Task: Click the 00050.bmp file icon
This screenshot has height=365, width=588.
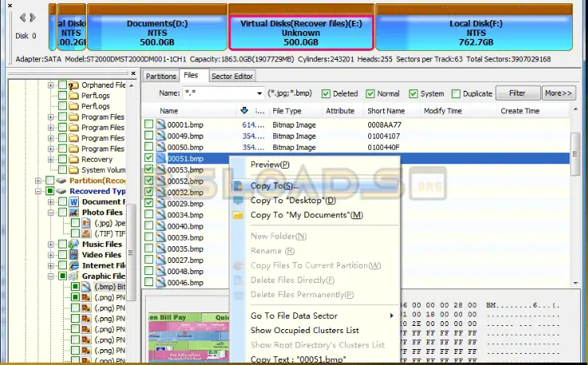Action: [161, 147]
